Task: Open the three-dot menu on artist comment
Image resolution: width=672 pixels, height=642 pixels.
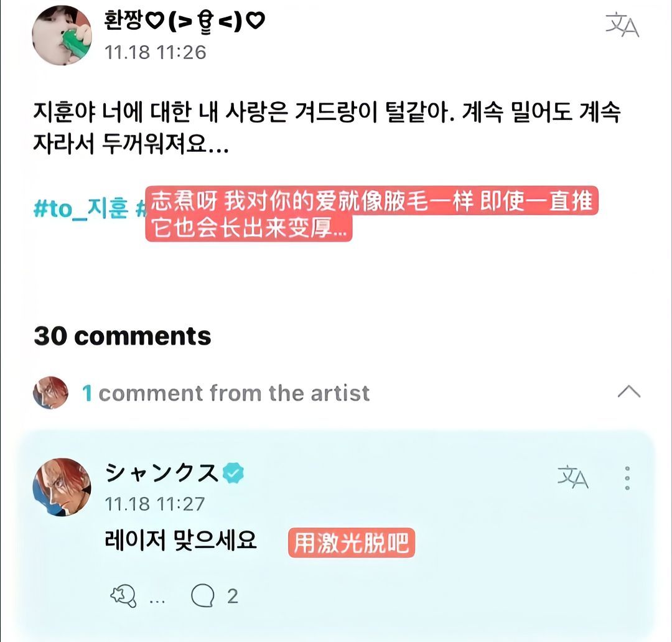Action: 627,478
